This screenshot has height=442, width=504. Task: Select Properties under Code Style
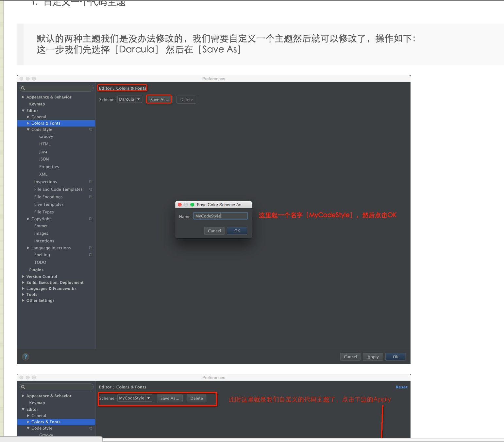49,167
